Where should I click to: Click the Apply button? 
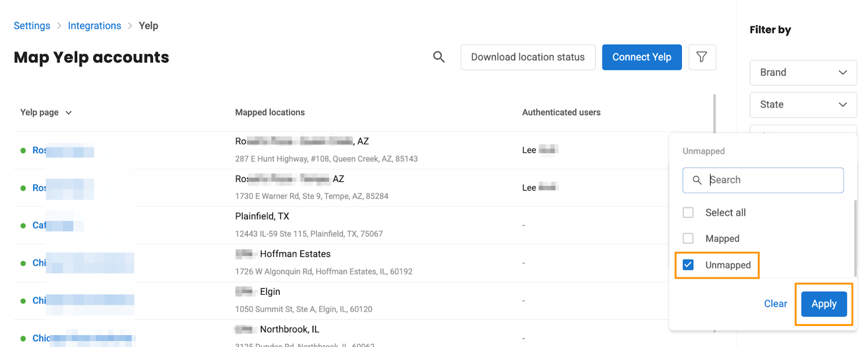click(824, 304)
